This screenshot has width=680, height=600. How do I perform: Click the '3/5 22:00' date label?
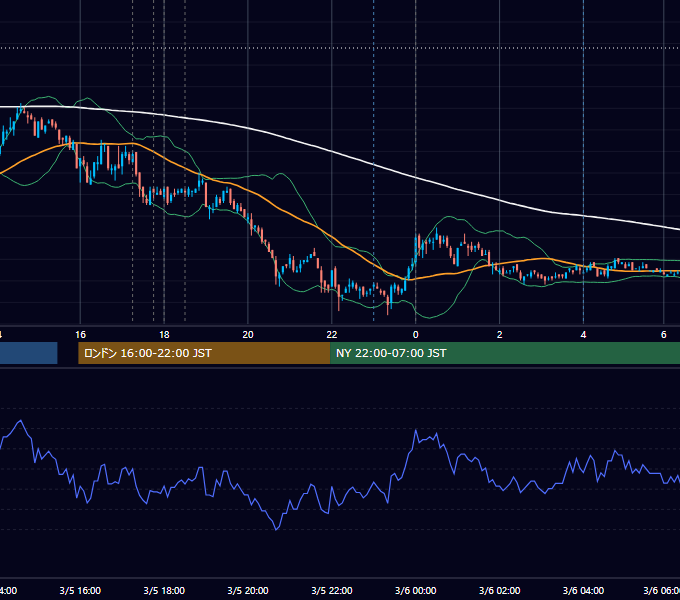(x=332, y=590)
